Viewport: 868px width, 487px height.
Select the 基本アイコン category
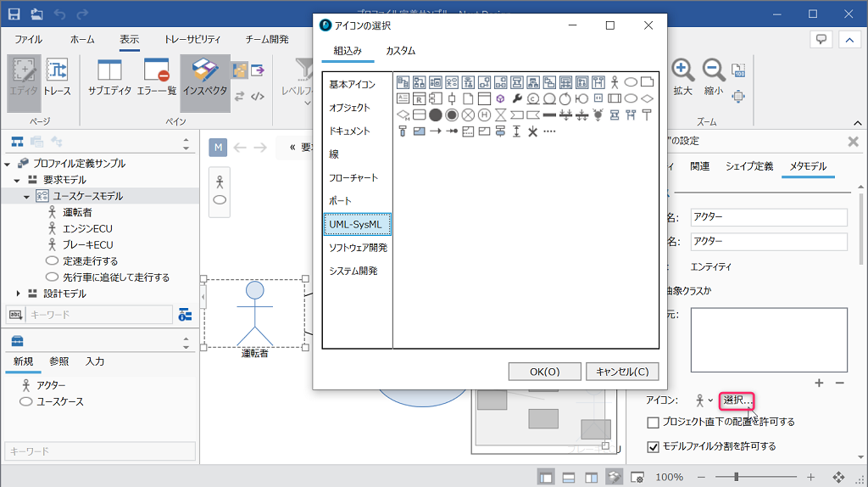point(352,84)
